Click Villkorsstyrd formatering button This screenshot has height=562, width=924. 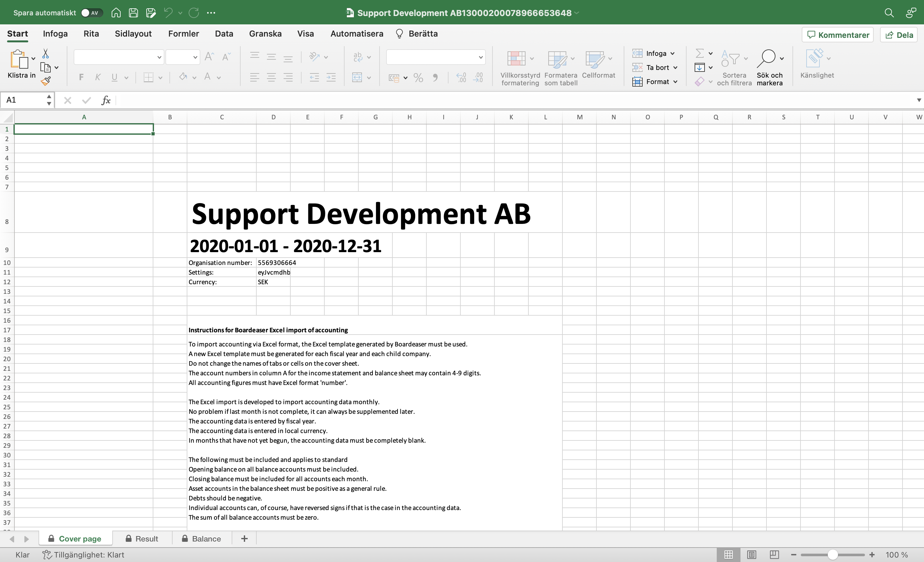coord(520,69)
